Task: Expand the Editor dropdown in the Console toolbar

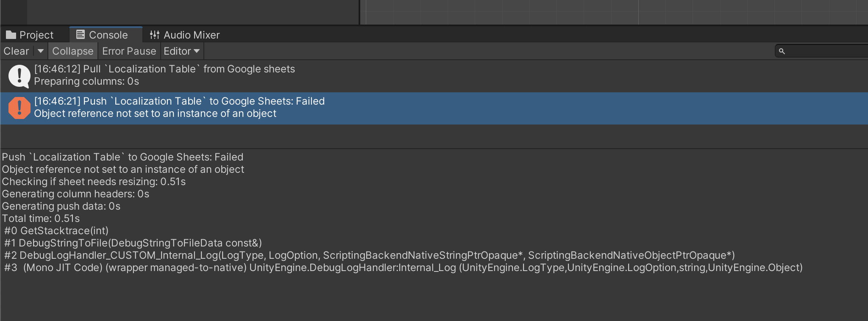Action: [181, 51]
